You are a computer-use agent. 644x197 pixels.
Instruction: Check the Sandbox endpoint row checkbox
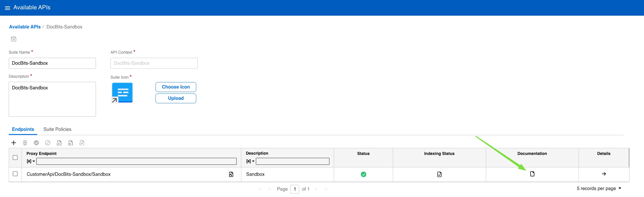[15, 174]
